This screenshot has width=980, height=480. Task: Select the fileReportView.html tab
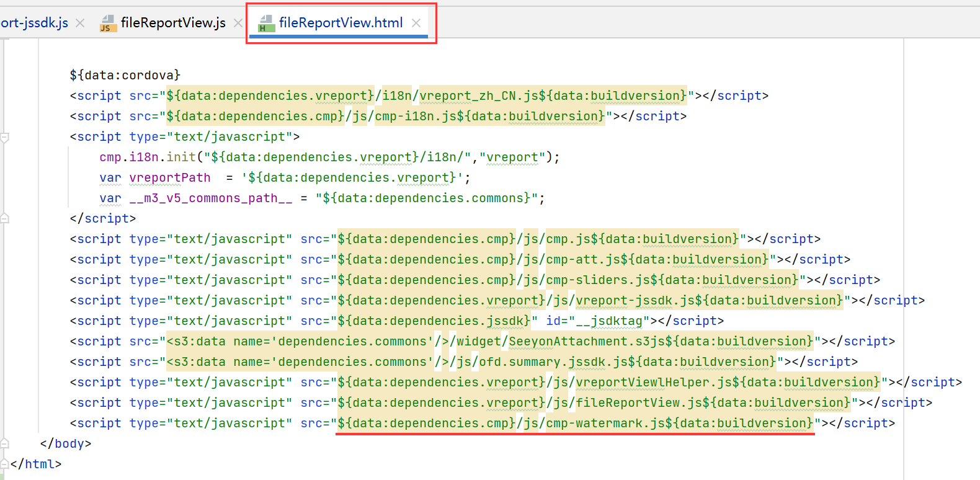point(341,23)
